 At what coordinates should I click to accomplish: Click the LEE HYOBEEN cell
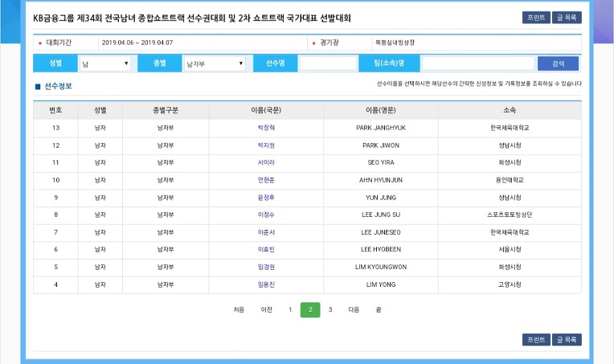click(381, 249)
